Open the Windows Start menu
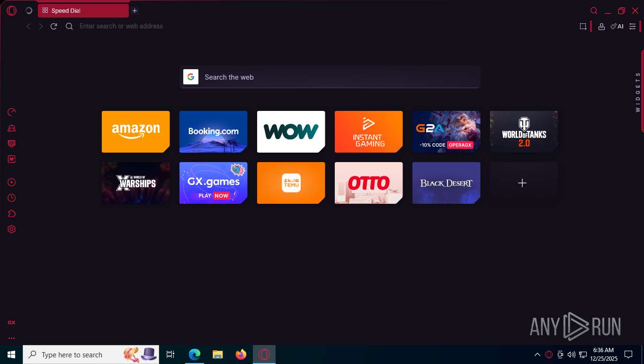The height and width of the screenshot is (364, 644). 11,355
